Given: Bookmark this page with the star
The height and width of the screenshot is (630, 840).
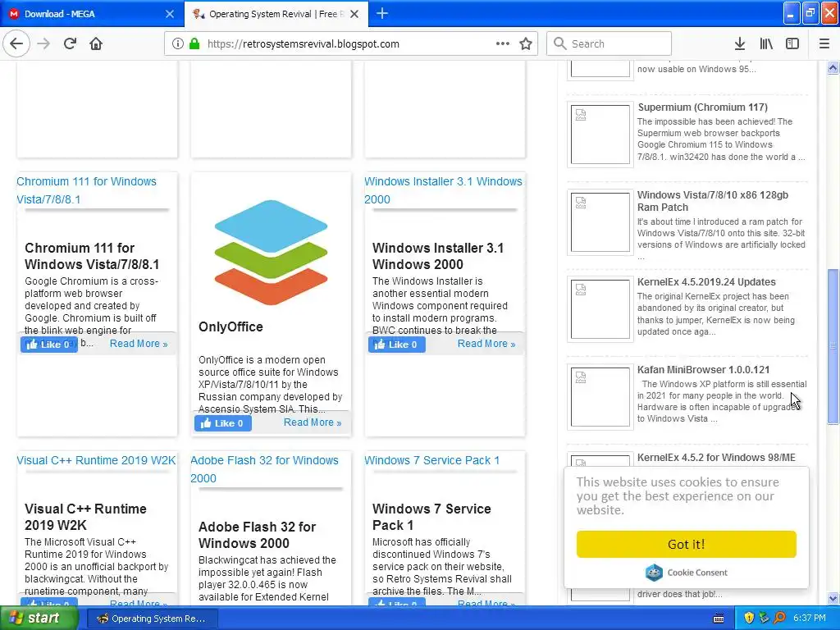Looking at the screenshot, I should 526,44.
